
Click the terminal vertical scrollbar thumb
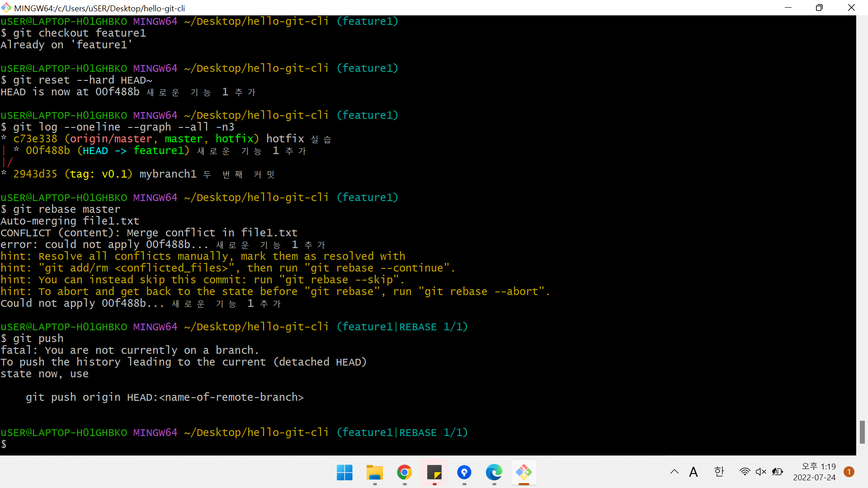pyautogui.click(x=862, y=432)
